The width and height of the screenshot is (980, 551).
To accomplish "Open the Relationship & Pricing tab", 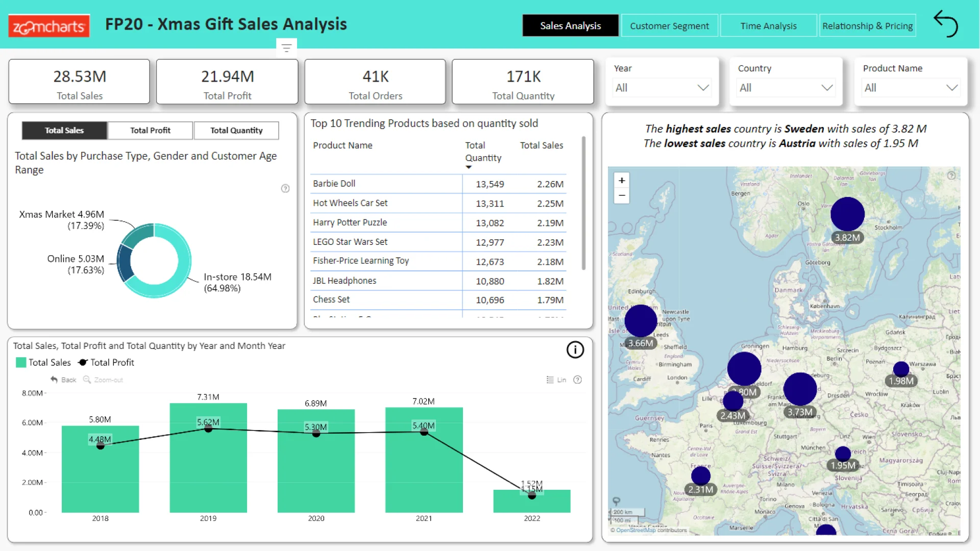I will click(x=867, y=26).
